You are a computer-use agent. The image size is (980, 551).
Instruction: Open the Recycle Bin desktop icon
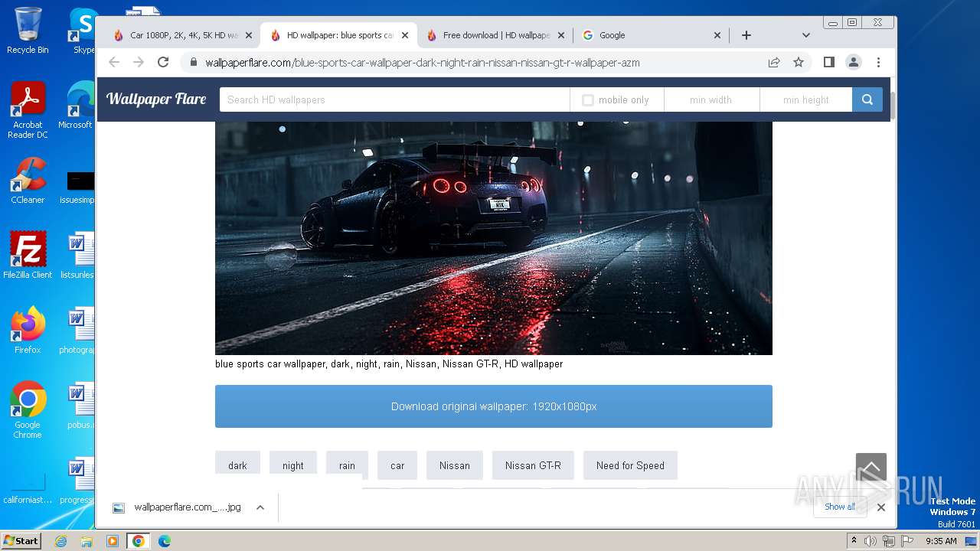tap(28, 31)
